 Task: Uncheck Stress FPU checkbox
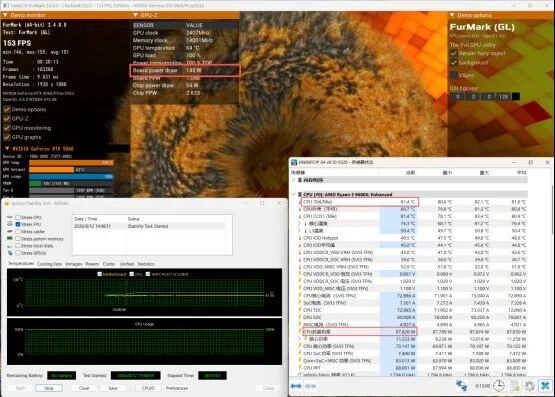point(18,224)
